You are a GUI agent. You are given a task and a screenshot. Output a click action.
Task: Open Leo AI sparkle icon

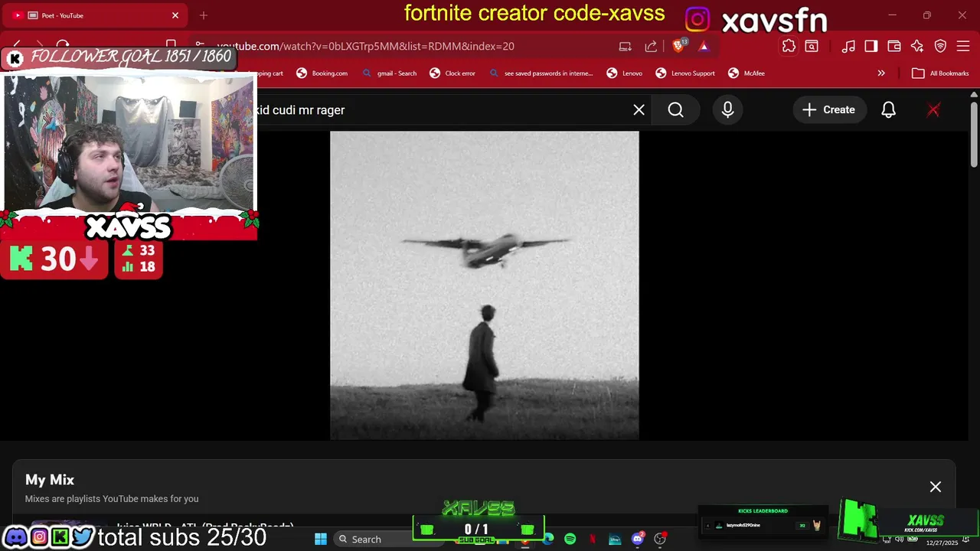tap(917, 47)
